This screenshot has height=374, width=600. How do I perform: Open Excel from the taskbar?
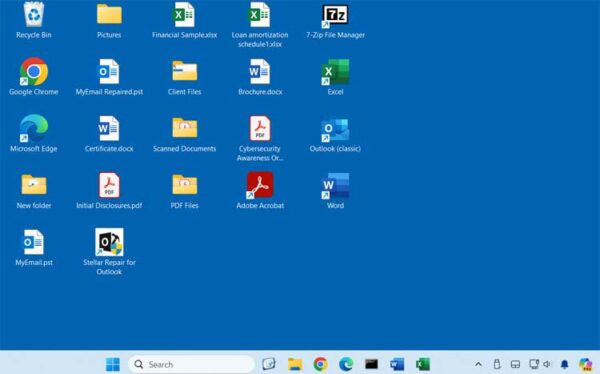coord(422,364)
